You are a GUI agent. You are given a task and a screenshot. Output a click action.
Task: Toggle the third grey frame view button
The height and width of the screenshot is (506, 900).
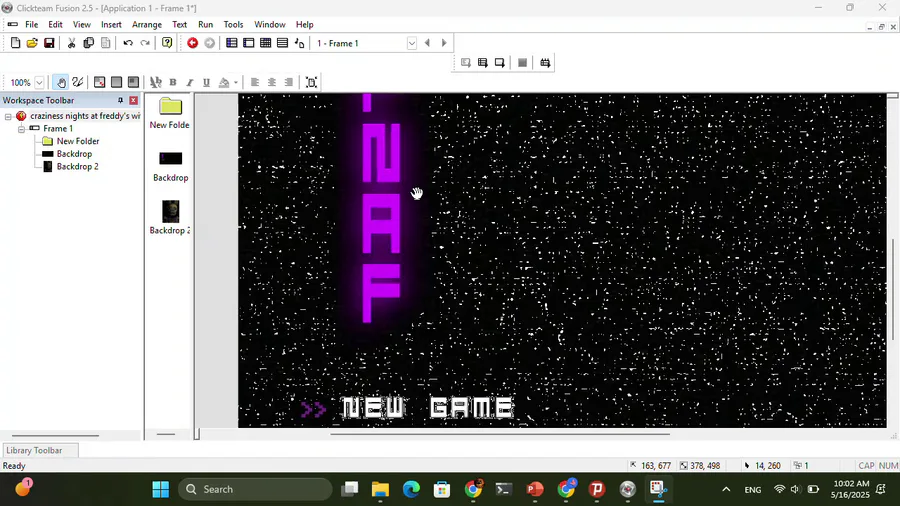tap(133, 82)
